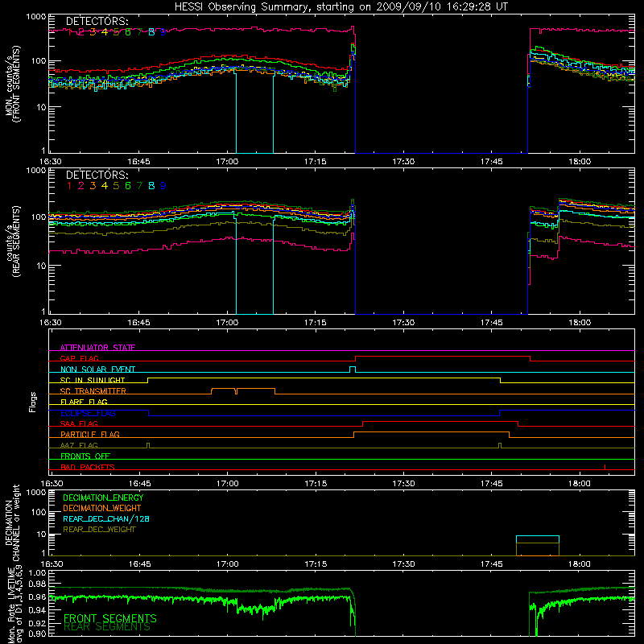Click 17:30 tick under the decimation panel

point(403,564)
